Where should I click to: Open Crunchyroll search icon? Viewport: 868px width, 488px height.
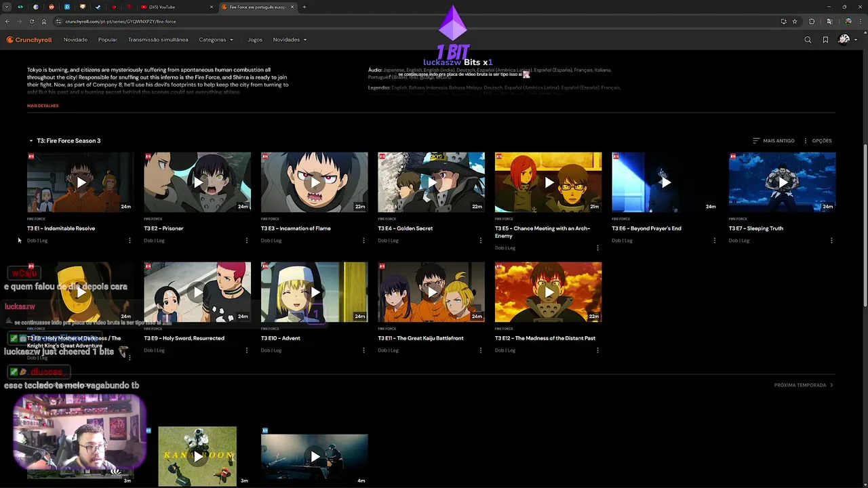click(808, 40)
